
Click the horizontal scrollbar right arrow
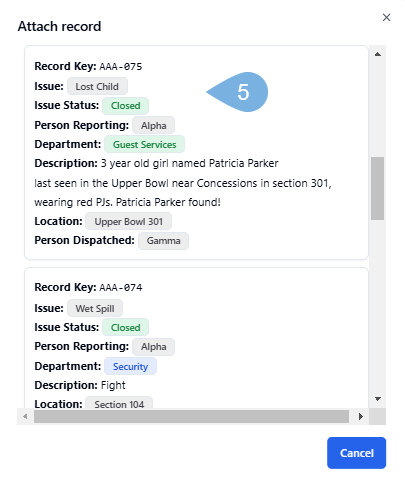[361, 416]
